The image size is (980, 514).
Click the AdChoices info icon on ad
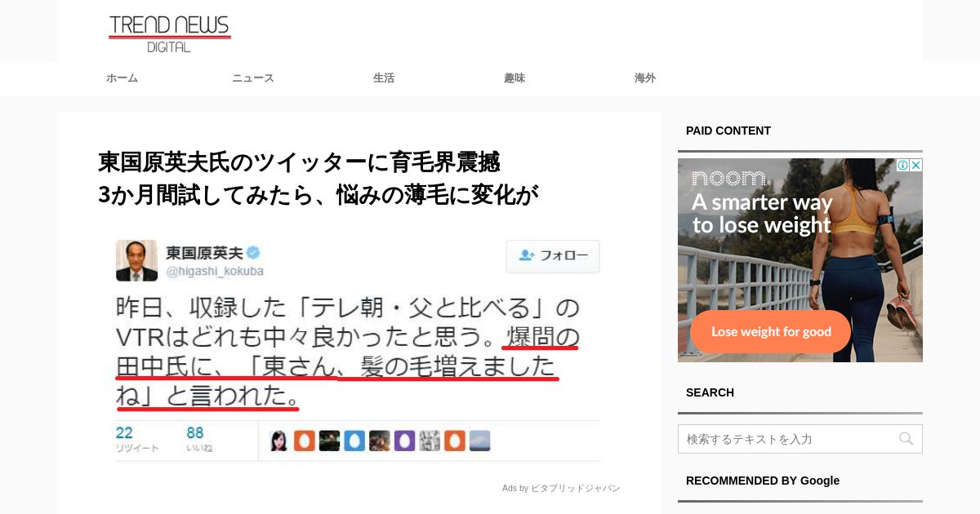pyautogui.click(x=903, y=165)
